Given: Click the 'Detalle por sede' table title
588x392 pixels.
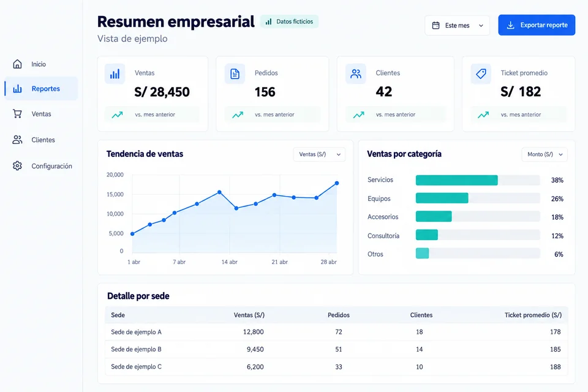Looking at the screenshot, I should pyautogui.click(x=138, y=296).
